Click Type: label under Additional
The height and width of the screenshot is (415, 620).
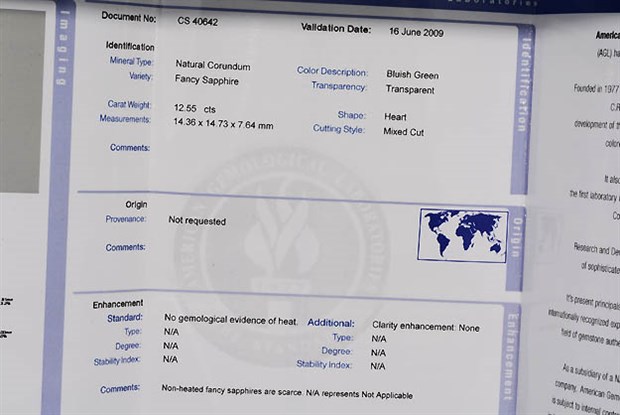[x=342, y=337]
